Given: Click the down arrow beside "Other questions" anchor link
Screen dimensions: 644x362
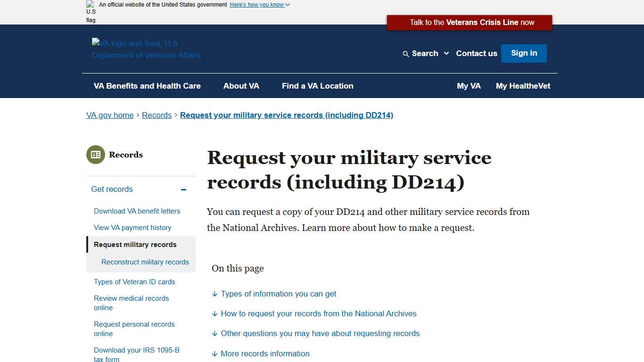Looking at the screenshot, I should point(215,333).
